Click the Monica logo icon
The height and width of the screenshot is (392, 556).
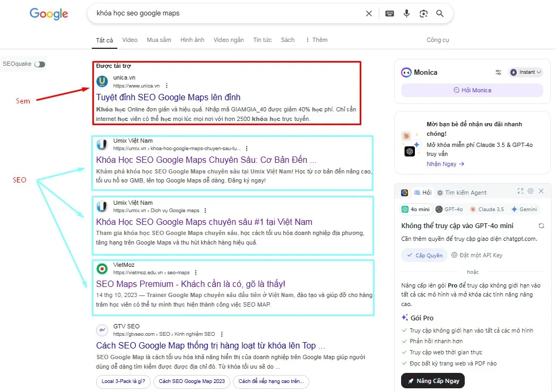[406, 72]
